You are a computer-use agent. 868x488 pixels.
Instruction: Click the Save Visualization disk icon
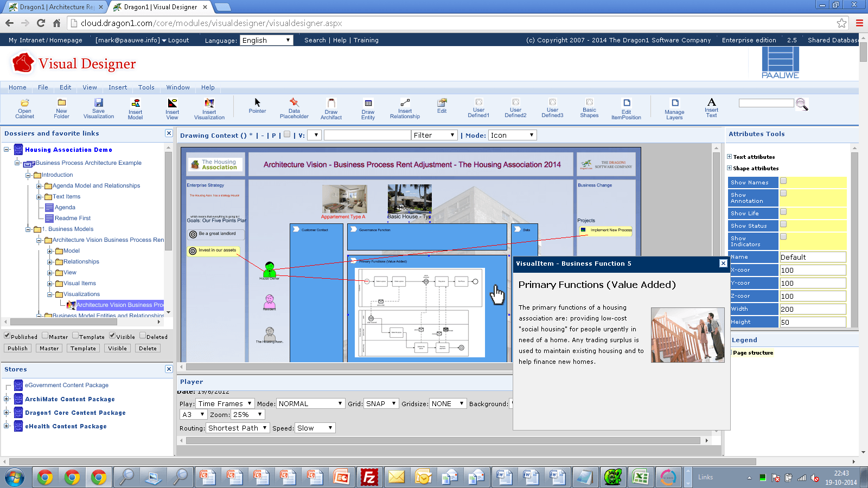point(98,108)
